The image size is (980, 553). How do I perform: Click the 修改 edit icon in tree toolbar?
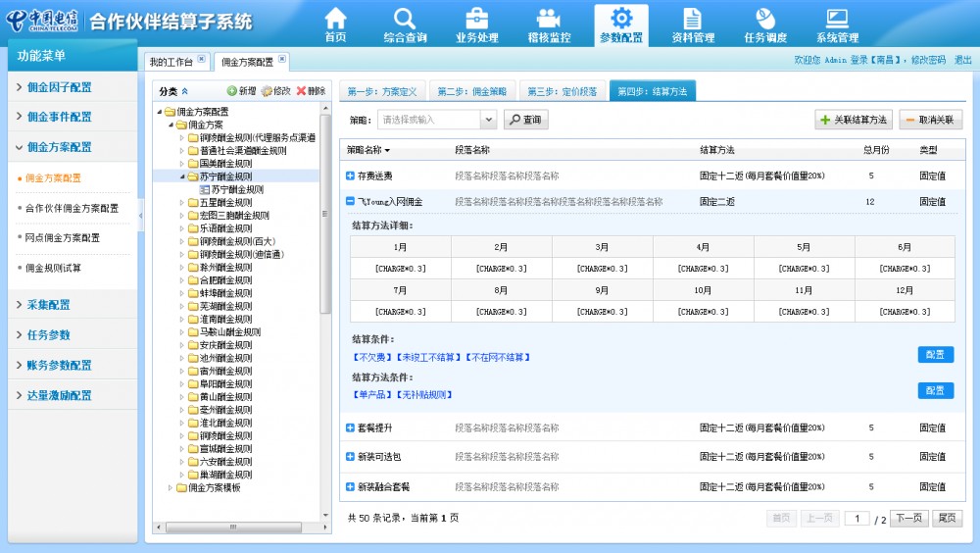pyautogui.click(x=267, y=91)
